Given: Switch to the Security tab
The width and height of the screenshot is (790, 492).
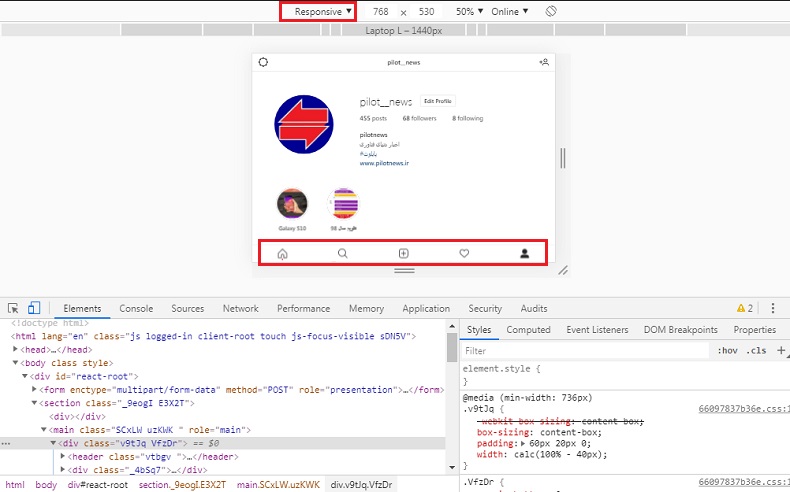Looking at the screenshot, I should (485, 308).
